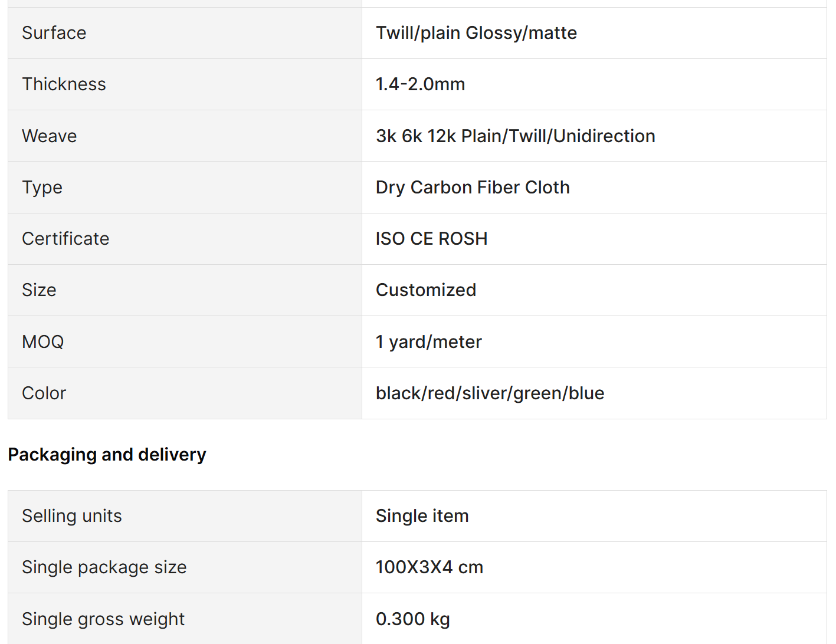836x644 pixels.
Task: Click the Size row label
Action: click(x=40, y=290)
